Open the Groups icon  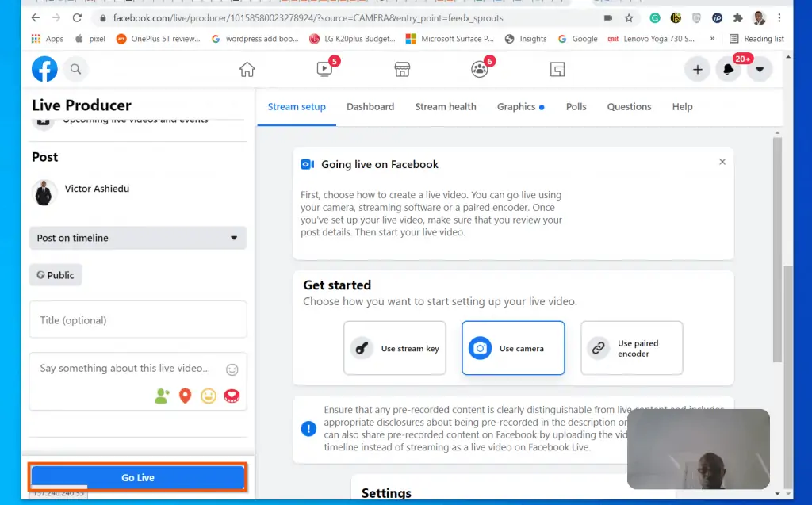480,69
